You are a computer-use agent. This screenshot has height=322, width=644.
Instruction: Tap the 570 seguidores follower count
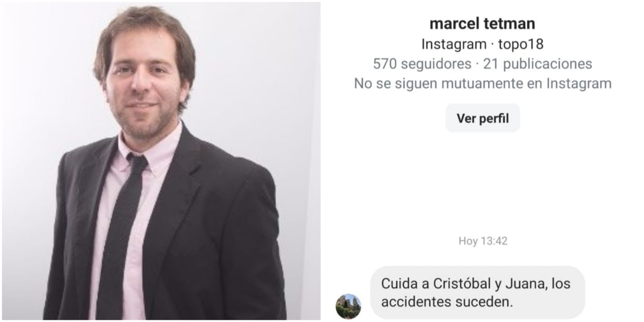click(422, 64)
